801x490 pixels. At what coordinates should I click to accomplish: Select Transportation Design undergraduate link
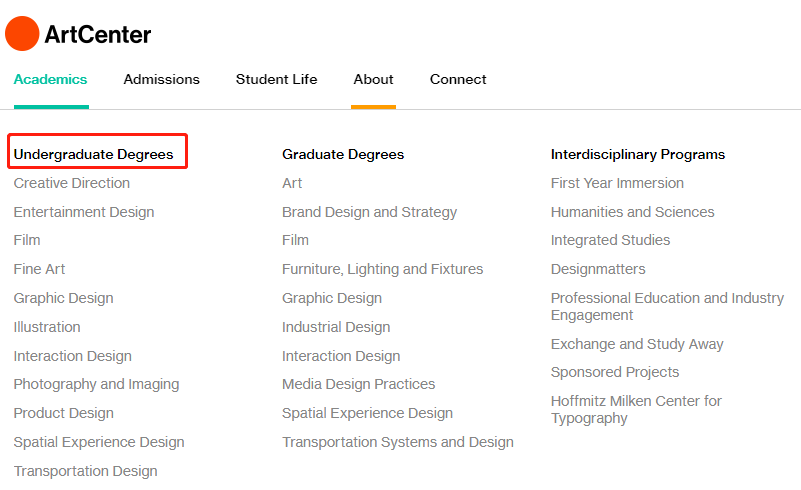click(x=85, y=471)
